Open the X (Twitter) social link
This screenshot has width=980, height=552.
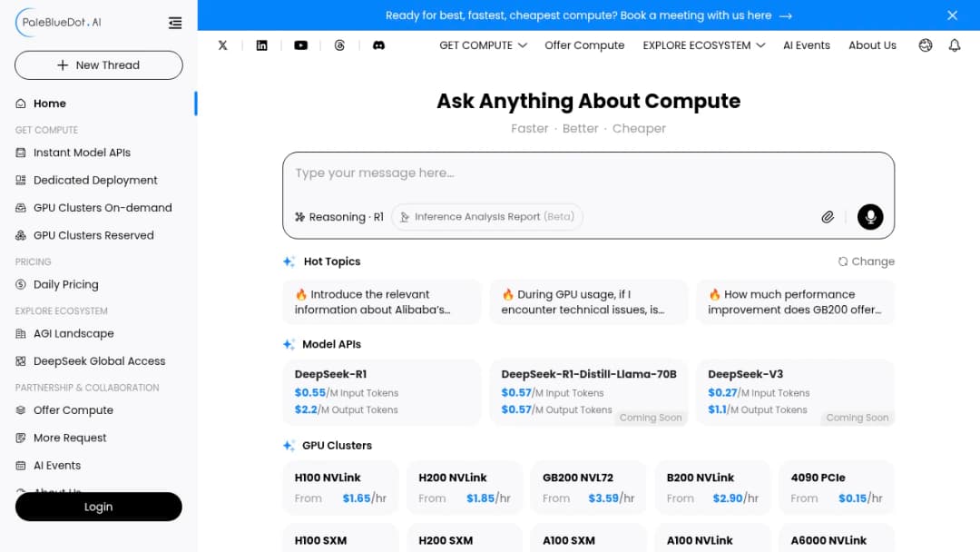pyautogui.click(x=222, y=45)
